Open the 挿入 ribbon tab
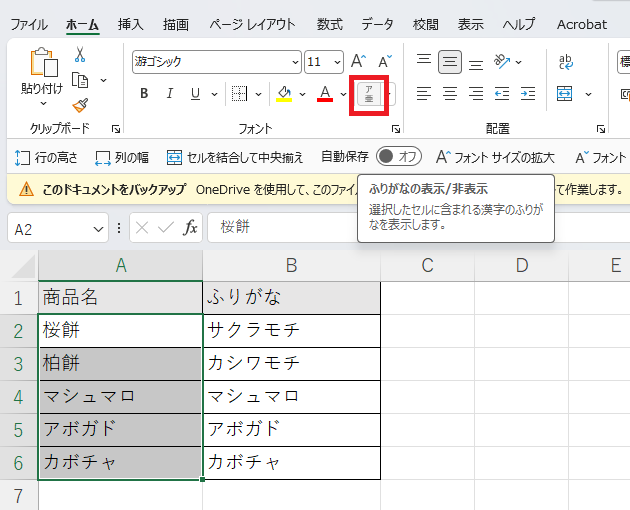 click(131, 24)
